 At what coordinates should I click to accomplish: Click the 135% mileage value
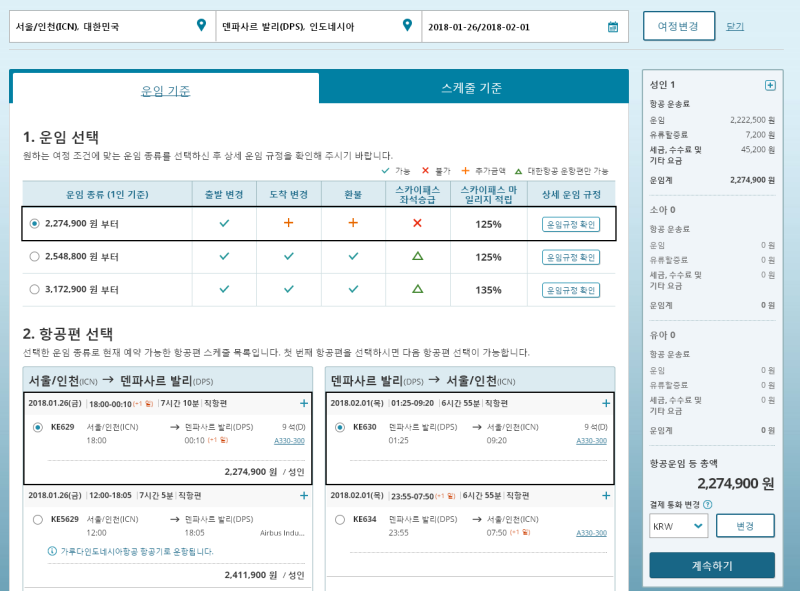pos(488,290)
